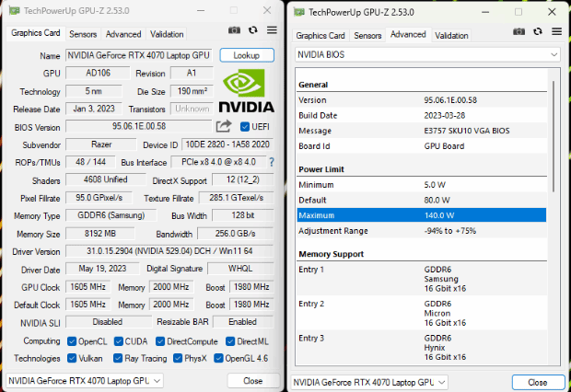Viewport: 571px width, 392px height.
Task: Click the Shaders 4608 Unified field
Action: click(x=106, y=179)
